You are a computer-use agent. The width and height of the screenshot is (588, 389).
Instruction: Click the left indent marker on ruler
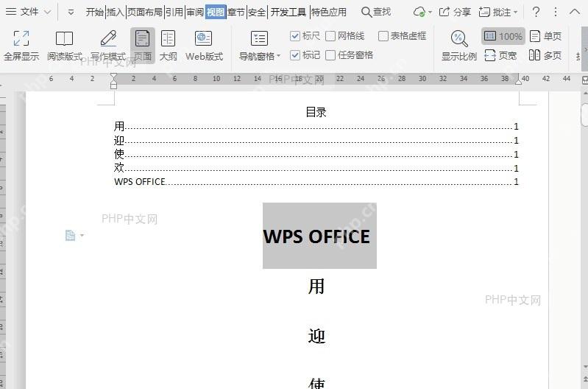(113, 81)
